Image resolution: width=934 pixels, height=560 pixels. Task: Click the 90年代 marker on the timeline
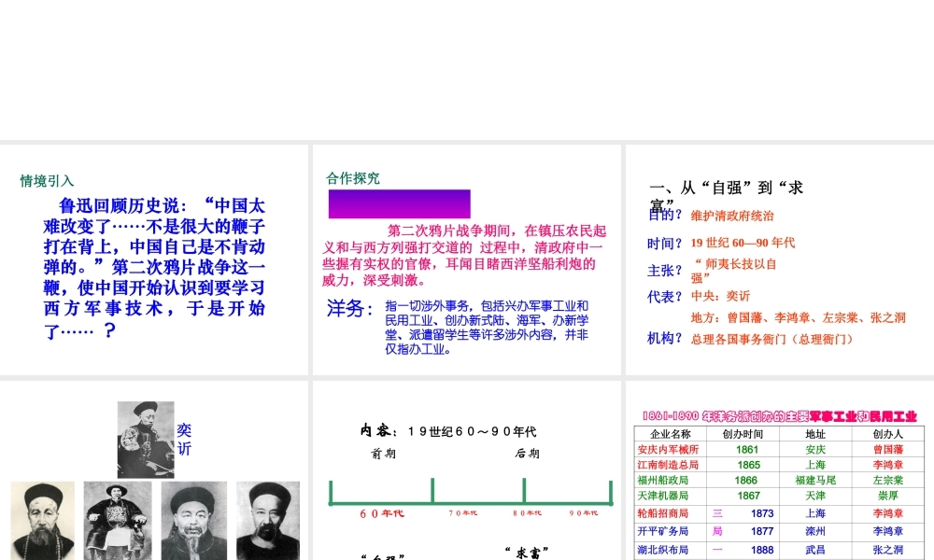click(x=583, y=512)
